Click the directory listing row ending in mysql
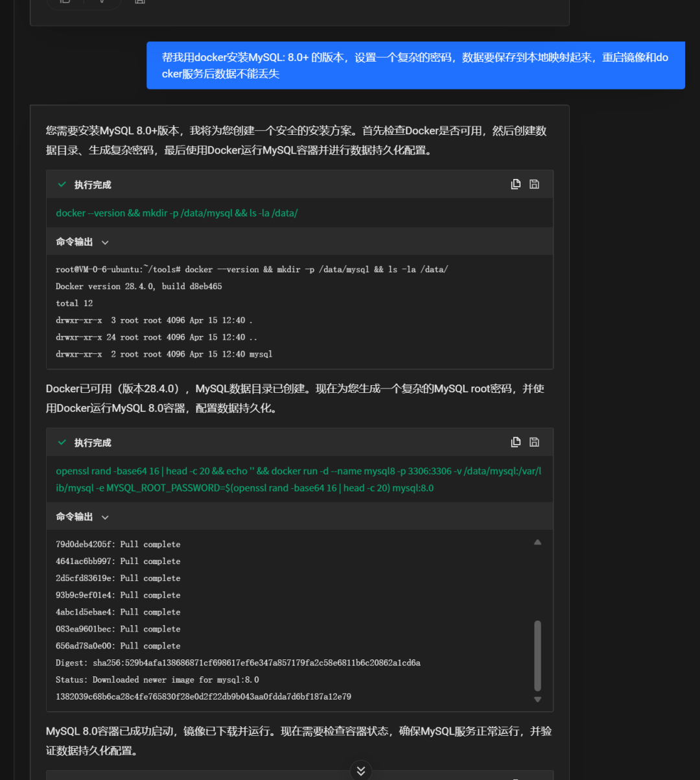Viewport: 700px width, 780px height. click(164, 354)
